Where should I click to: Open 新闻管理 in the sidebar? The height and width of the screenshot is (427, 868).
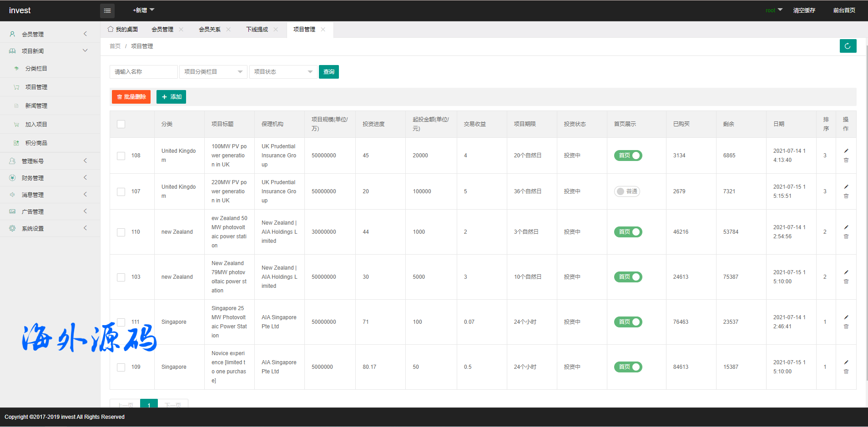coord(36,105)
